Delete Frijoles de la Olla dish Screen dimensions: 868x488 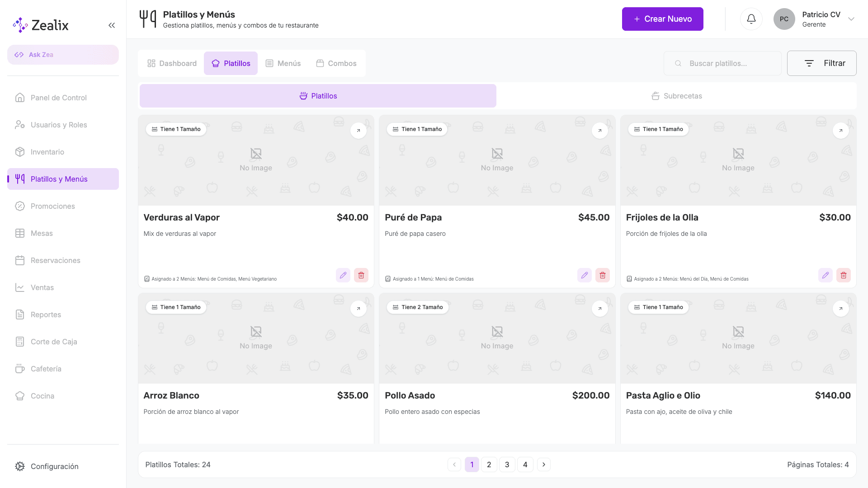pos(844,275)
